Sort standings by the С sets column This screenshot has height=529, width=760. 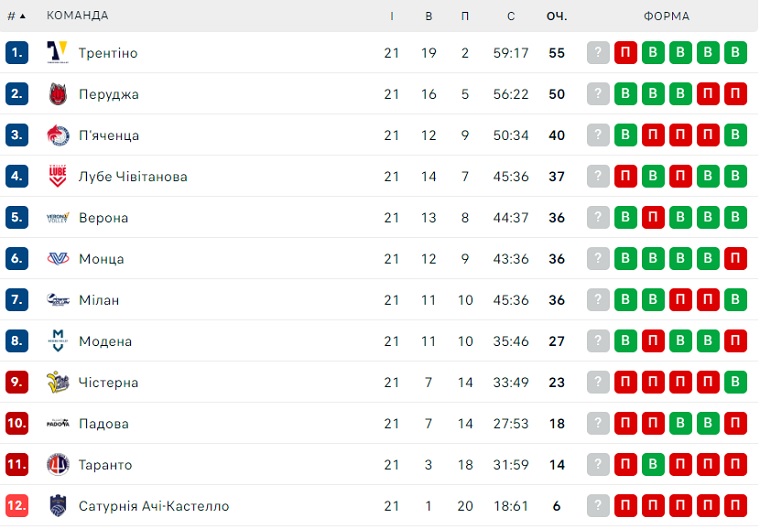[511, 16]
